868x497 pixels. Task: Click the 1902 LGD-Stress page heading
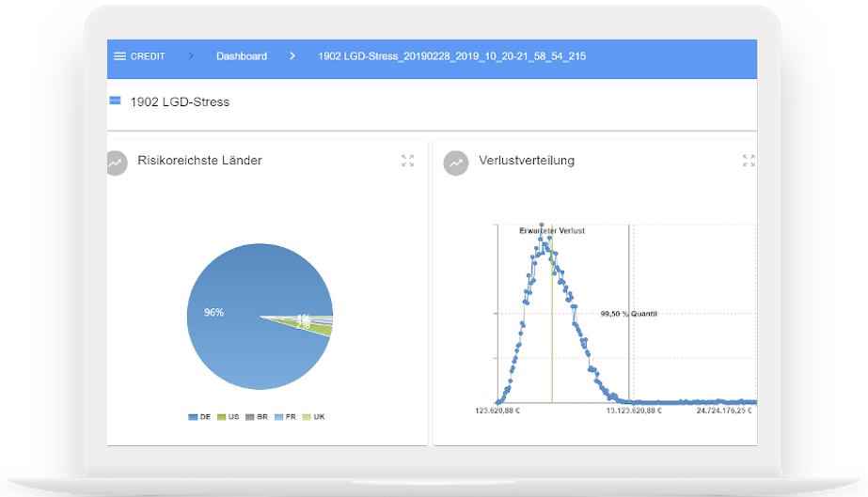(180, 101)
